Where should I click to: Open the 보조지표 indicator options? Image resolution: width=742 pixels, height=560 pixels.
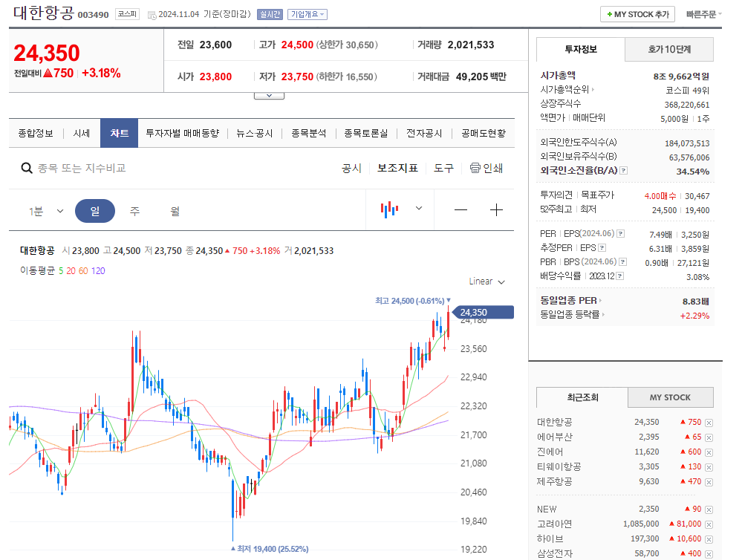(x=397, y=168)
